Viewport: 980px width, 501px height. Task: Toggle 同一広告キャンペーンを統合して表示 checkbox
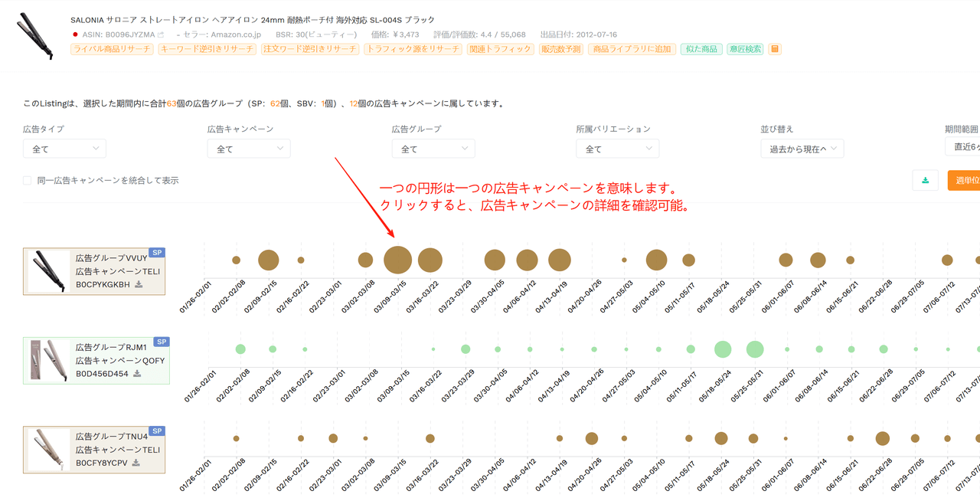pos(28,180)
